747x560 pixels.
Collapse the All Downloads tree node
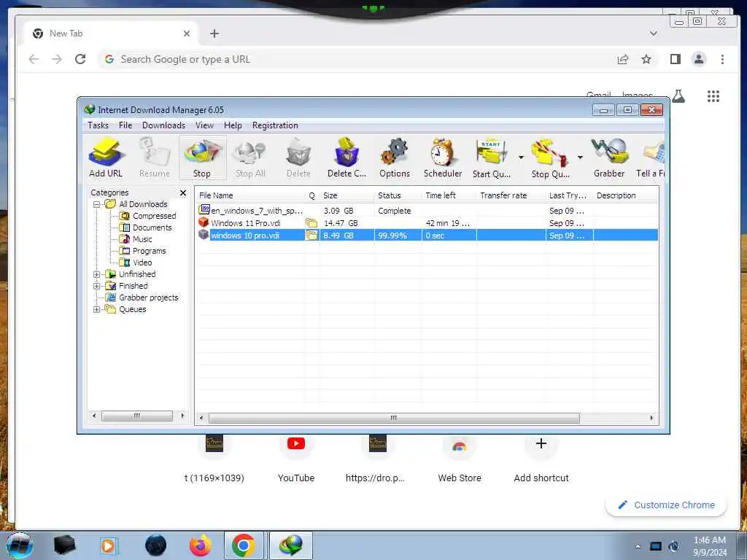tap(97, 204)
